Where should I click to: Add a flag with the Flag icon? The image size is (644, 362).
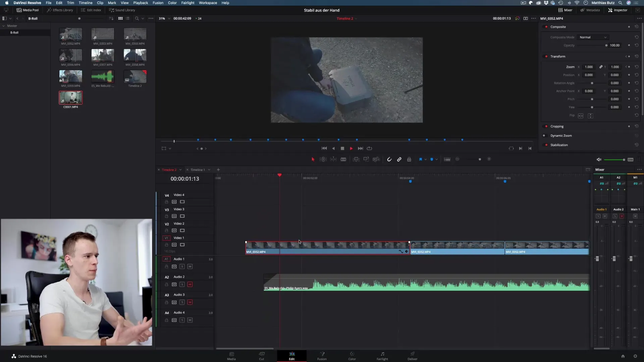point(421,160)
